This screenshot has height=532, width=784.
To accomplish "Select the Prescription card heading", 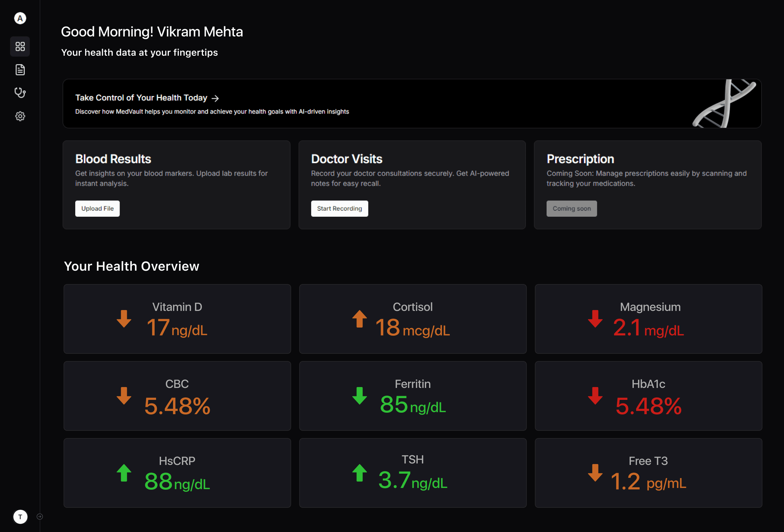I will [580, 159].
